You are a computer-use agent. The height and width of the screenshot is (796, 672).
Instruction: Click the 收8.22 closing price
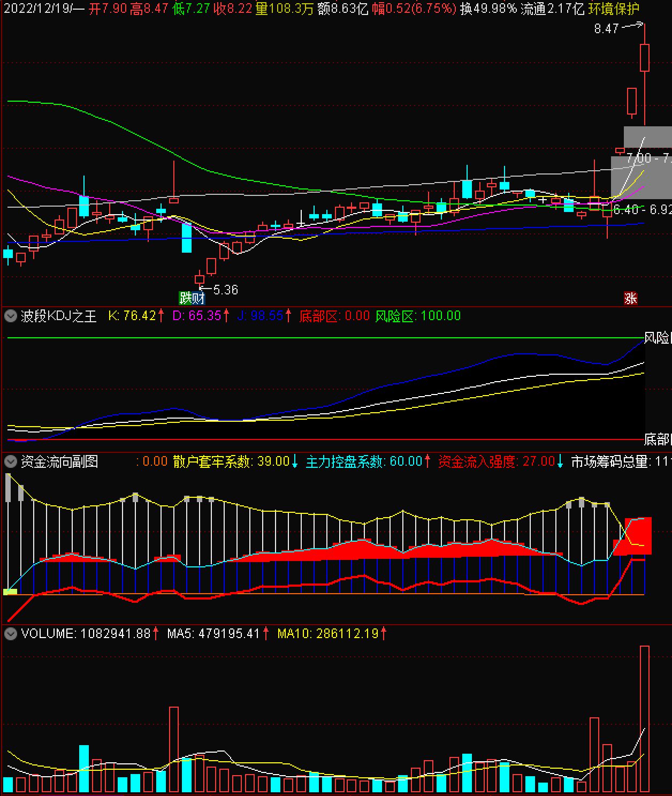tap(233, 9)
